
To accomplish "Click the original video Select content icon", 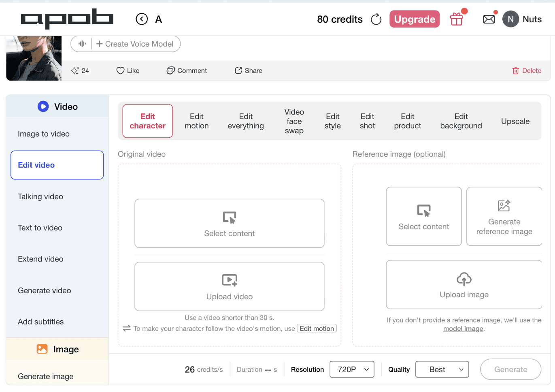I will pyautogui.click(x=230, y=217).
